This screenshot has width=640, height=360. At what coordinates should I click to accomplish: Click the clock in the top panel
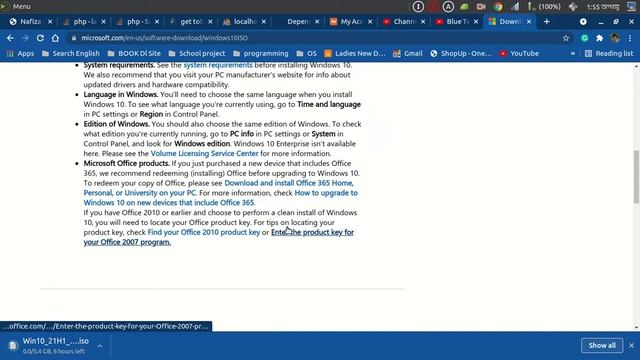click(x=602, y=7)
